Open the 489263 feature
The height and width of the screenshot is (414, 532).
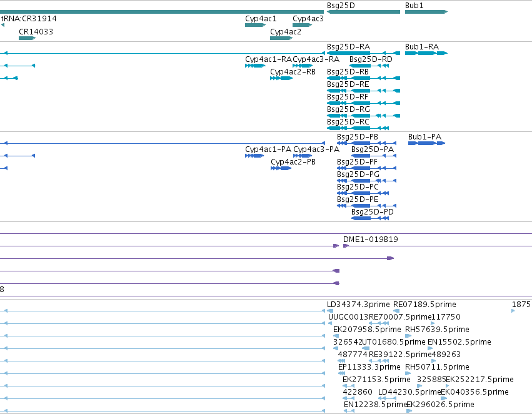click(434, 361)
